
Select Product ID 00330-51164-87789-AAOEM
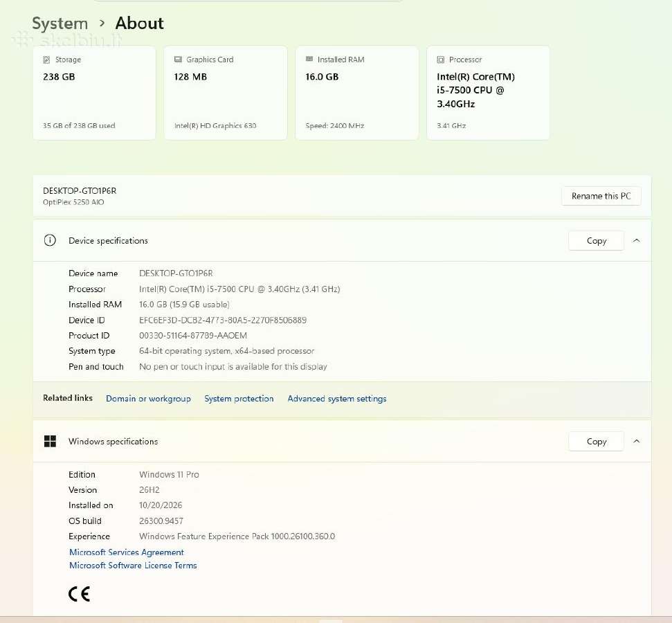pos(193,335)
